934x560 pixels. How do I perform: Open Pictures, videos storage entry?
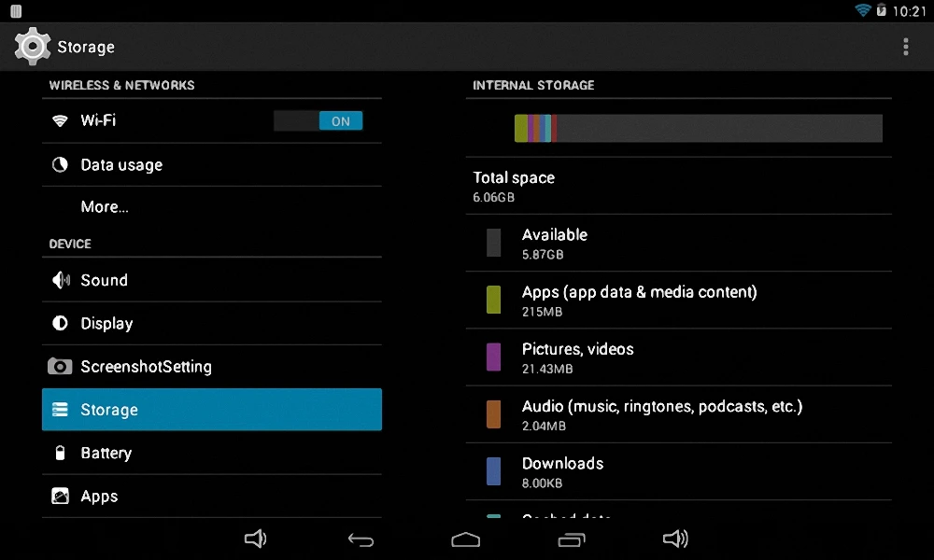click(679, 357)
